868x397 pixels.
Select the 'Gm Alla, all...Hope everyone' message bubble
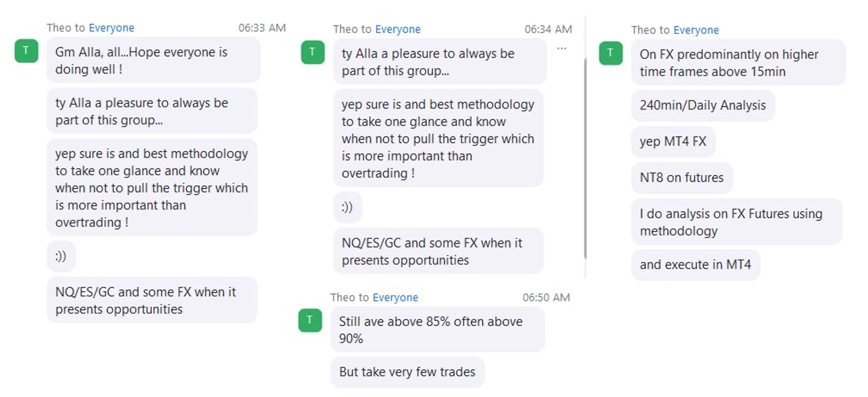pos(153,60)
